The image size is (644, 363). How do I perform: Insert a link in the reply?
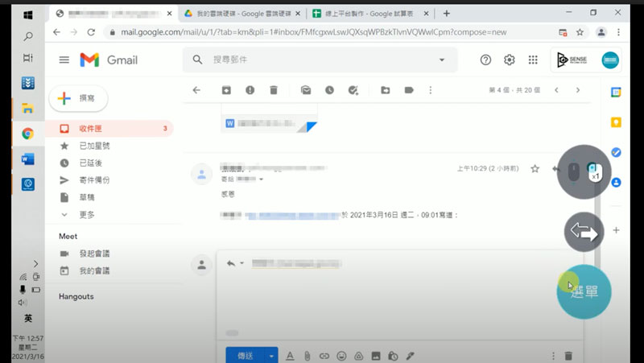[x=324, y=356]
